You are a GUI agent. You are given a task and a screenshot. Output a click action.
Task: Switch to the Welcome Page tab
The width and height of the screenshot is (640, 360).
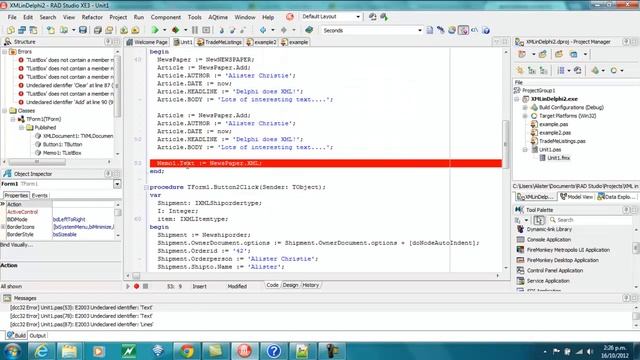coord(147,42)
